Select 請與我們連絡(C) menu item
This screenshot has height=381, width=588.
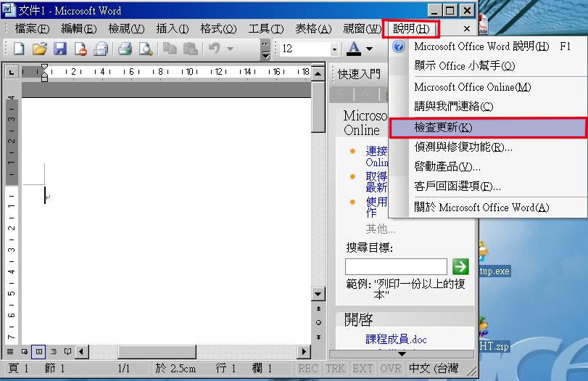(488, 107)
